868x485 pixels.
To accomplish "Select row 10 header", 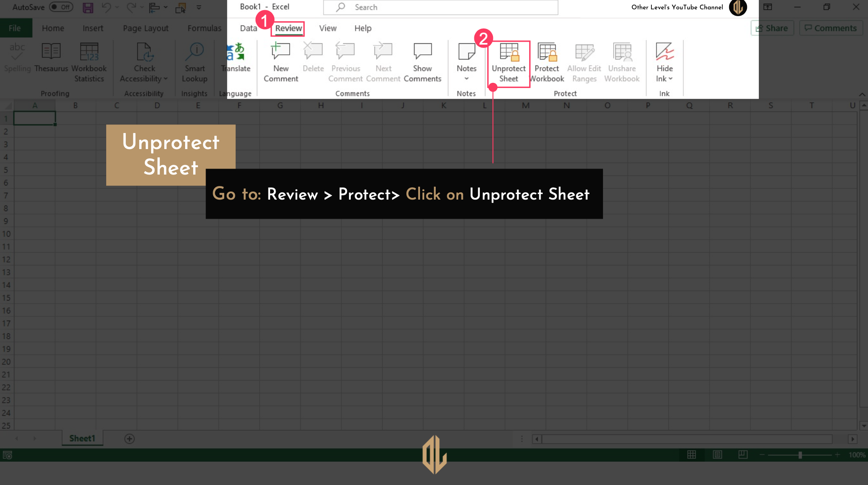I will pos(6,234).
